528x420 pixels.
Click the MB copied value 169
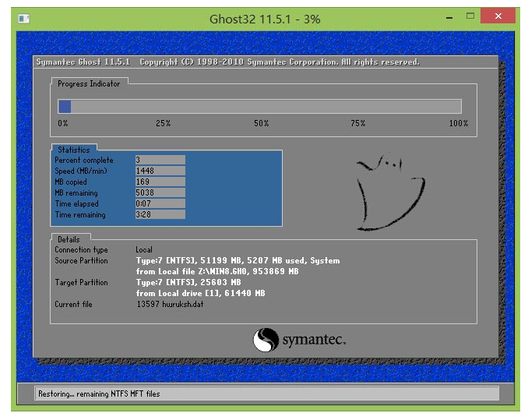click(x=160, y=182)
